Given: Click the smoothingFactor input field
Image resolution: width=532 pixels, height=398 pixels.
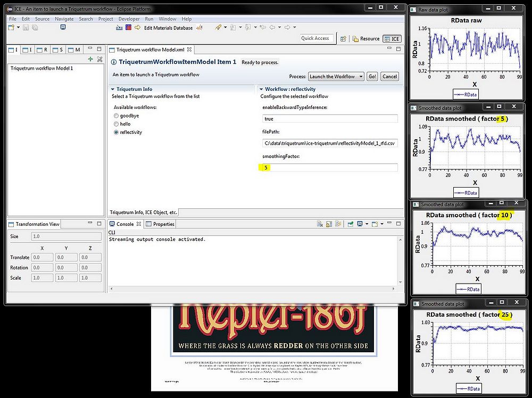Looking at the screenshot, I should (x=330, y=167).
